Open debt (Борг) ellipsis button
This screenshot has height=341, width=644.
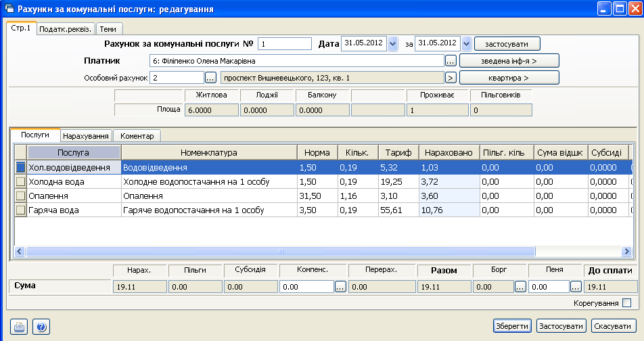point(520,287)
